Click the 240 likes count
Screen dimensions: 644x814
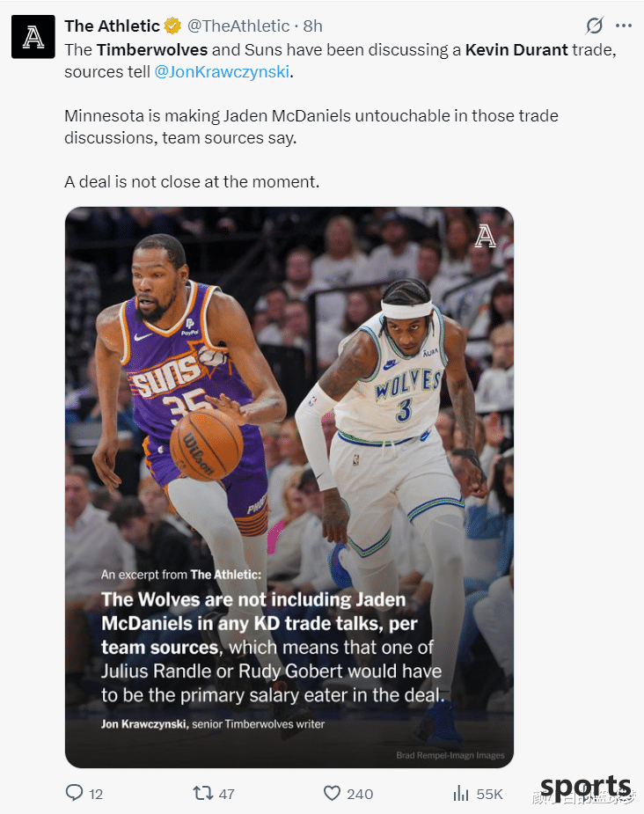pos(360,794)
